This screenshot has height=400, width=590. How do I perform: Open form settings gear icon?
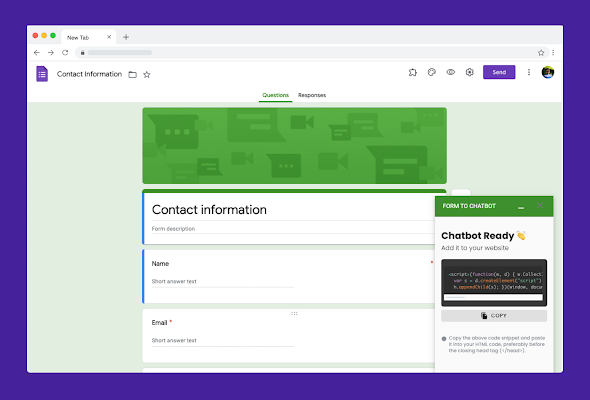(x=470, y=72)
